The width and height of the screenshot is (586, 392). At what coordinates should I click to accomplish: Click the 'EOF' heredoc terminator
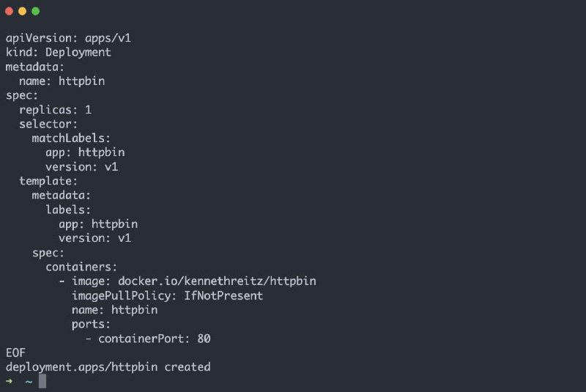click(15, 352)
